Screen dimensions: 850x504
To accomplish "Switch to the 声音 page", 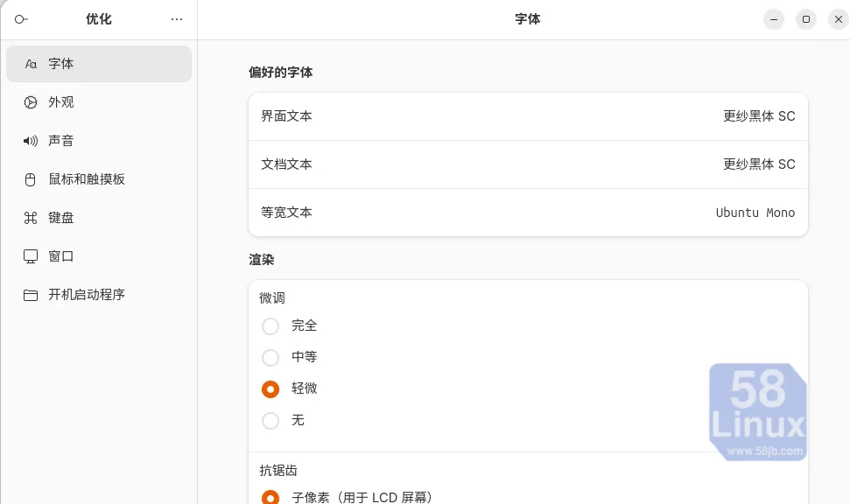I will (x=99, y=141).
